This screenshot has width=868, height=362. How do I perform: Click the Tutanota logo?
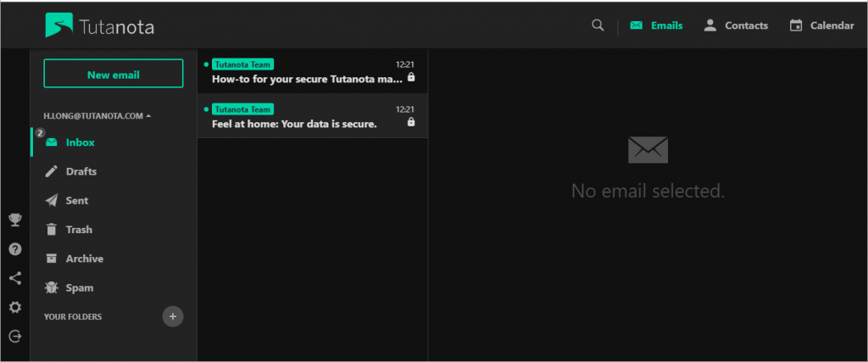coord(100,25)
